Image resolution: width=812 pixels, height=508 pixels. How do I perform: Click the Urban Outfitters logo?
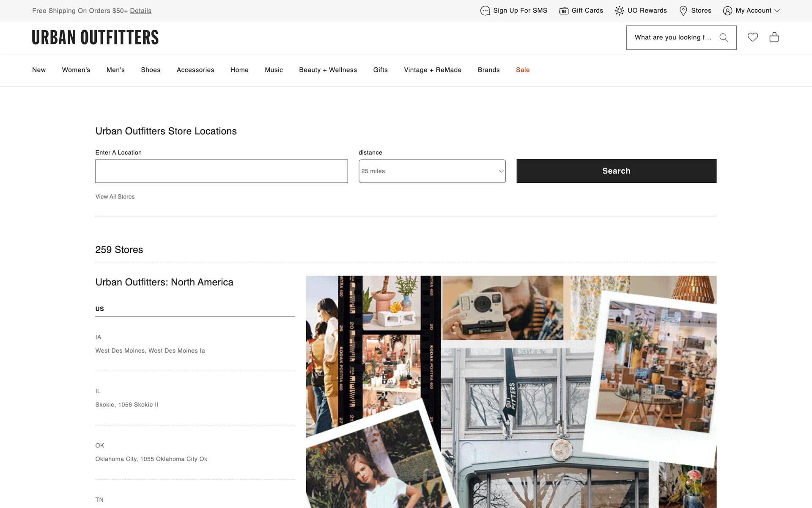pyautogui.click(x=95, y=37)
